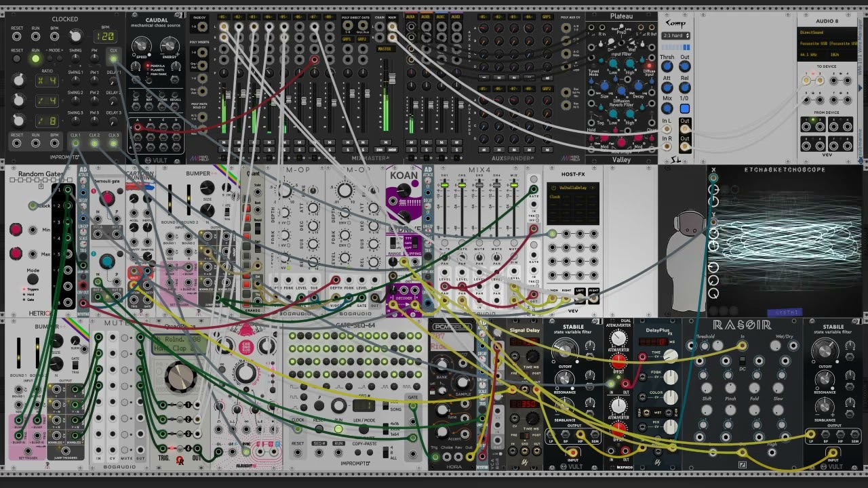
Task: Click the In L jack on Comp
Action: 667,129
